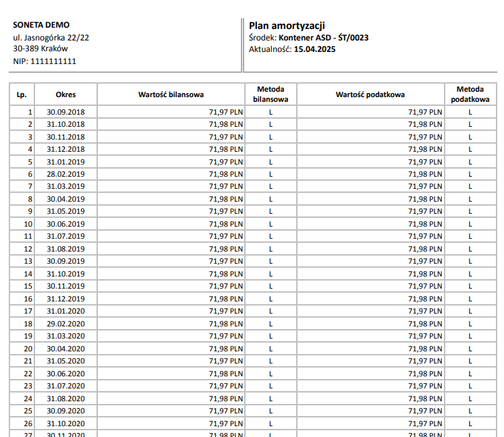The height and width of the screenshot is (437, 504).
Task: Click the period cell 29.02.2020
Action: tap(66, 324)
